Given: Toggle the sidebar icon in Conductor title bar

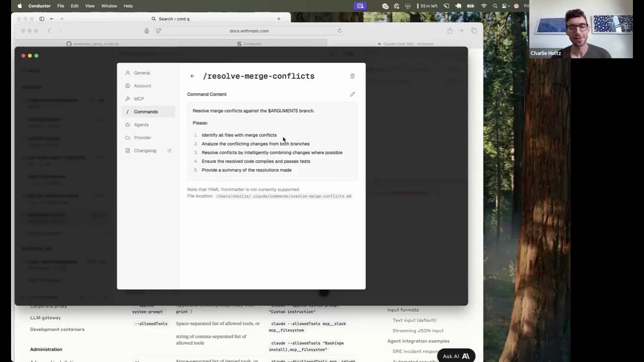Looking at the screenshot, I should (42, 19).
